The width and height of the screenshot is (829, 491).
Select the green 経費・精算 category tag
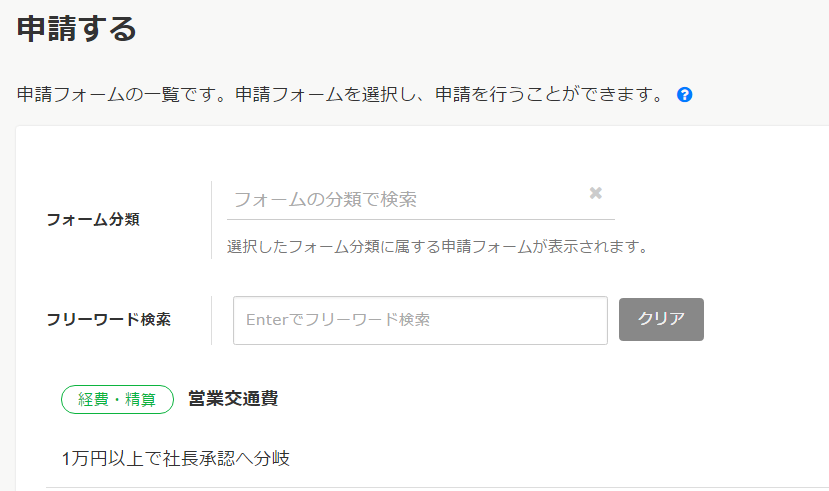(117, 399)
